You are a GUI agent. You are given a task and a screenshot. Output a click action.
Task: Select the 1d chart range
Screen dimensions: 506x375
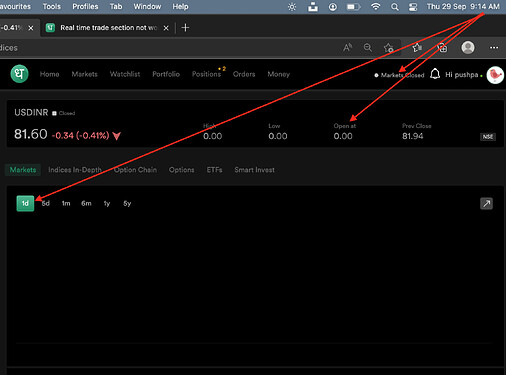point(25,203)
